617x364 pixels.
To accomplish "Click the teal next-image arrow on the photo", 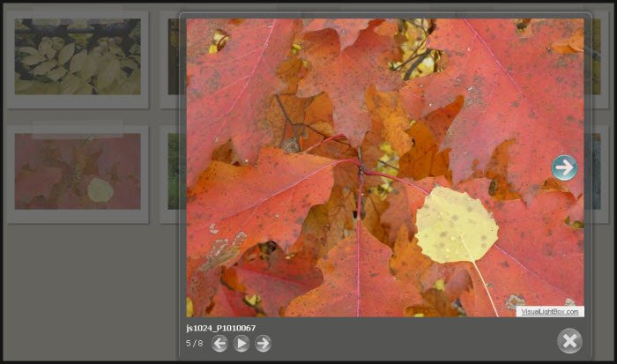I will pos(564,168).
